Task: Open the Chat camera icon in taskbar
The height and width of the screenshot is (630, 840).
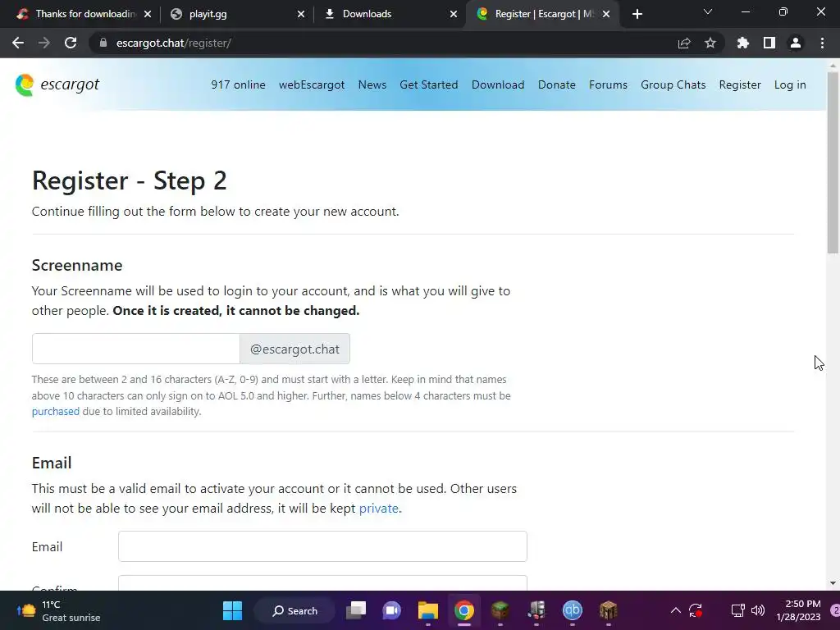Action: tap(391, 610)
